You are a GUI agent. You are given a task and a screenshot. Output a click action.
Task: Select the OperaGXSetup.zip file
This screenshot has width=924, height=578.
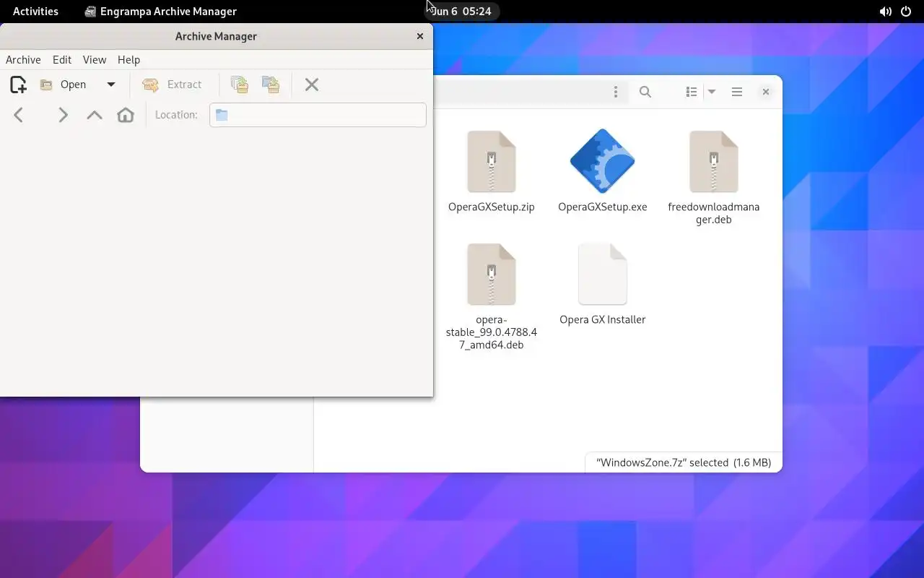point(492,172)
